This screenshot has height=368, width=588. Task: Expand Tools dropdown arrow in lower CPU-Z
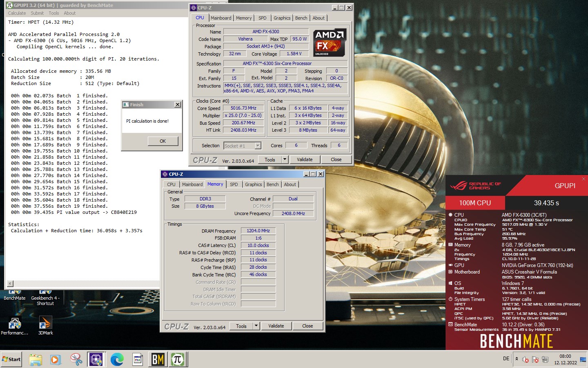pos(256,326)
